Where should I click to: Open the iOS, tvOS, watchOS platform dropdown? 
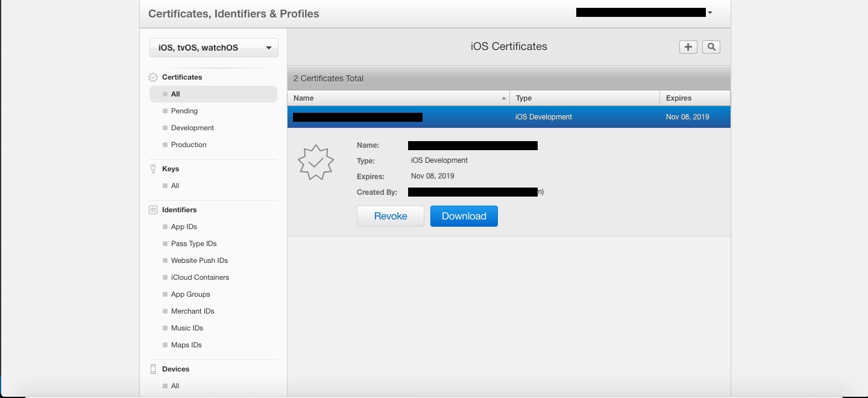click(x=214, y=48)
